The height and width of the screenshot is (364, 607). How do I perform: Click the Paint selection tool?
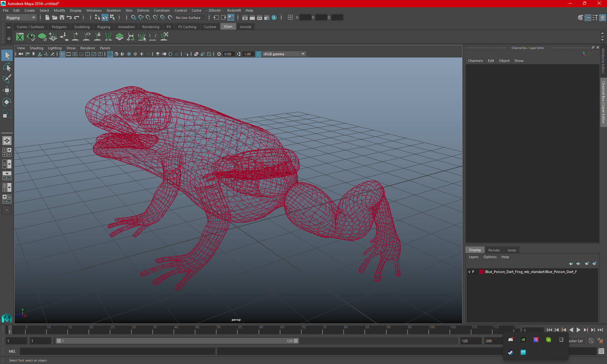pos(7,79)
